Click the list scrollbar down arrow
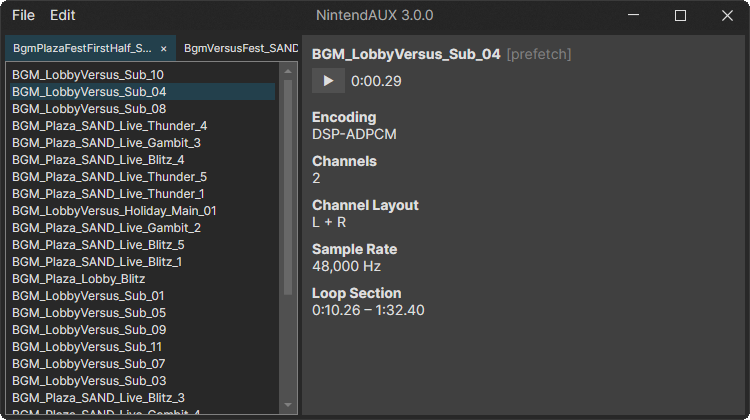 point(287,405)
